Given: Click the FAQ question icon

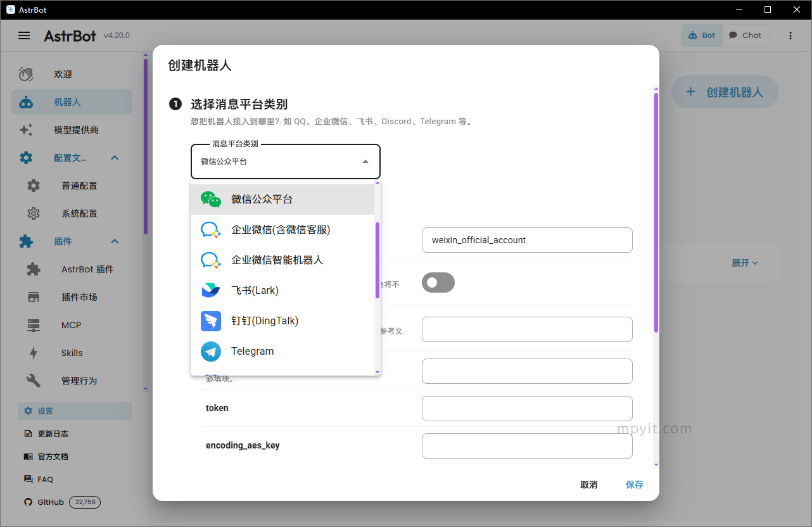Looking at the screenshot, I should pos(28,479).
